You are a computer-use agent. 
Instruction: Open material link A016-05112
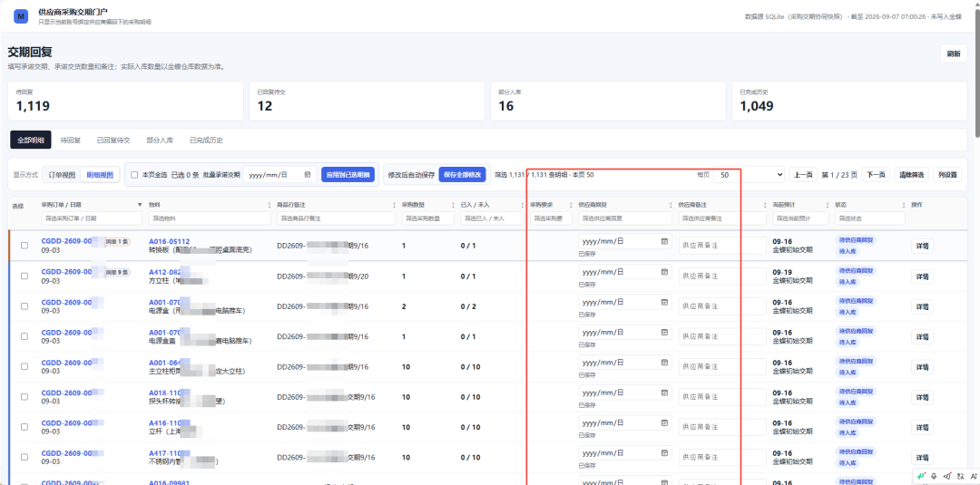coord(169,241)
